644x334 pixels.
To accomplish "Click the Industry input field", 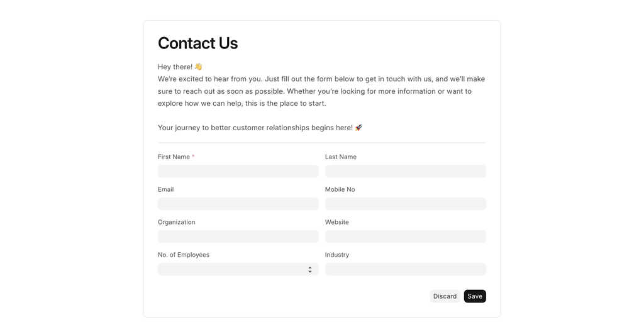I will [405, 269].
